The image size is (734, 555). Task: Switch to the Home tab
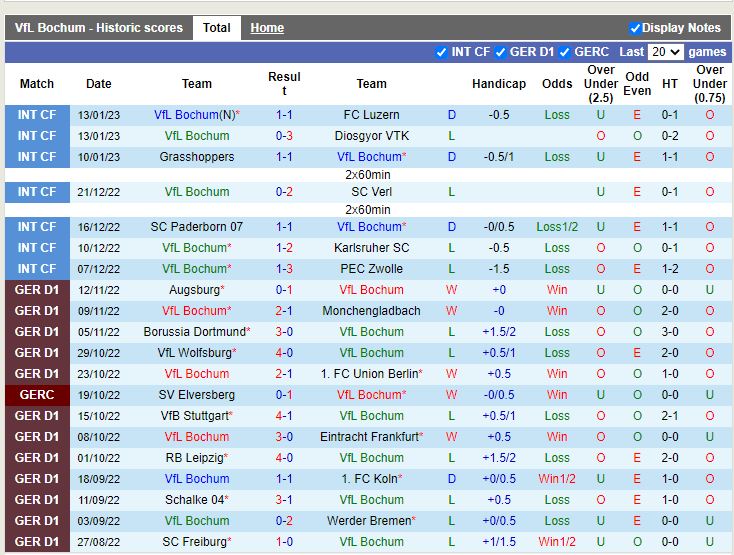267,28
